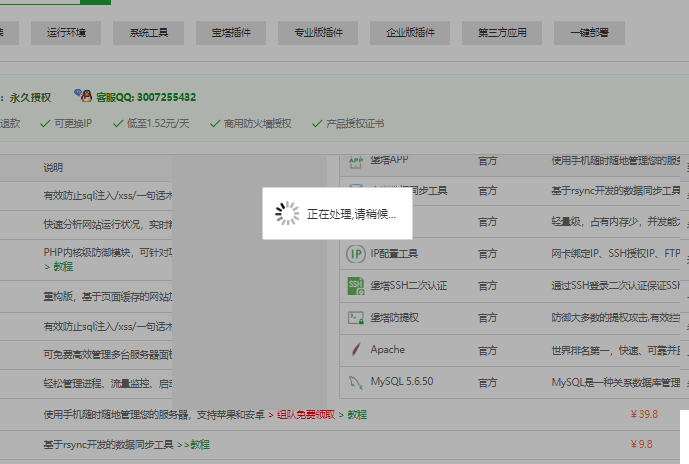Select the 宝塔插件 tab
The image size is (689, 464).
coord(231,33)
